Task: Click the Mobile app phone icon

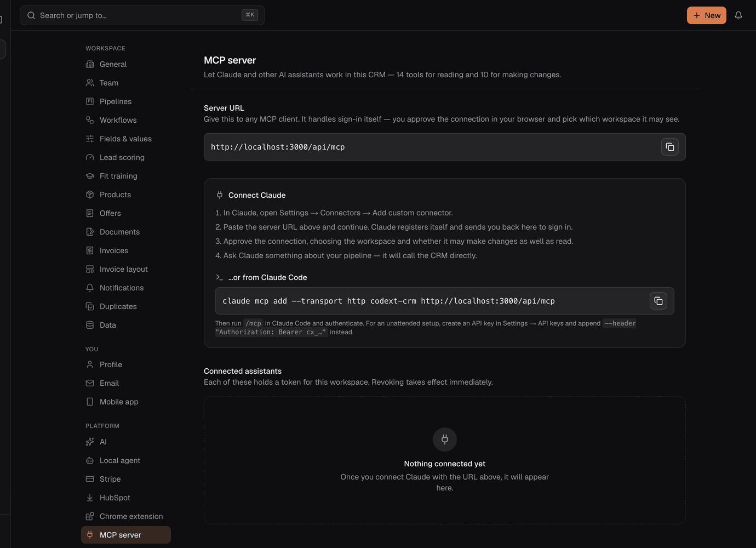Action: pyautogui.click(x=90, y=402)
